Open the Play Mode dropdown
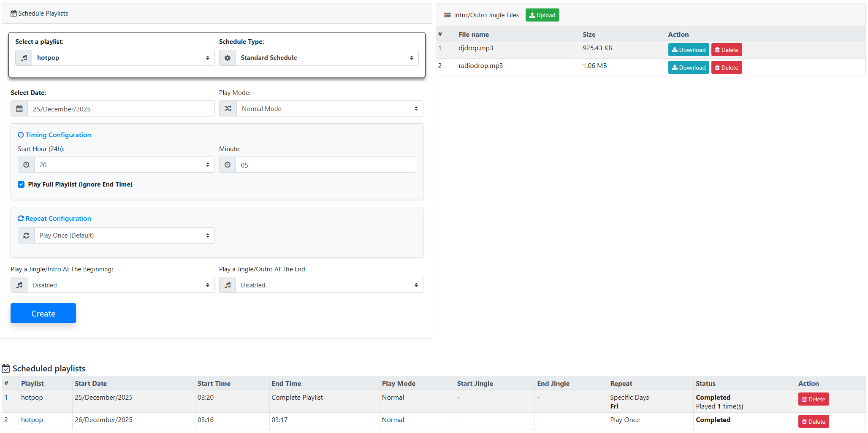Viewport: 868px width, 433px height. click(329, 109)
